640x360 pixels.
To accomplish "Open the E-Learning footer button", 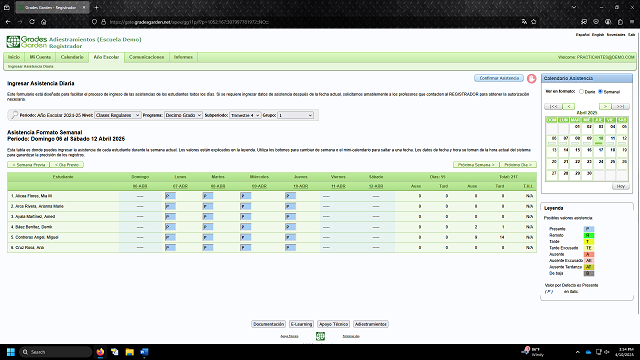I will tap(301, 324).
